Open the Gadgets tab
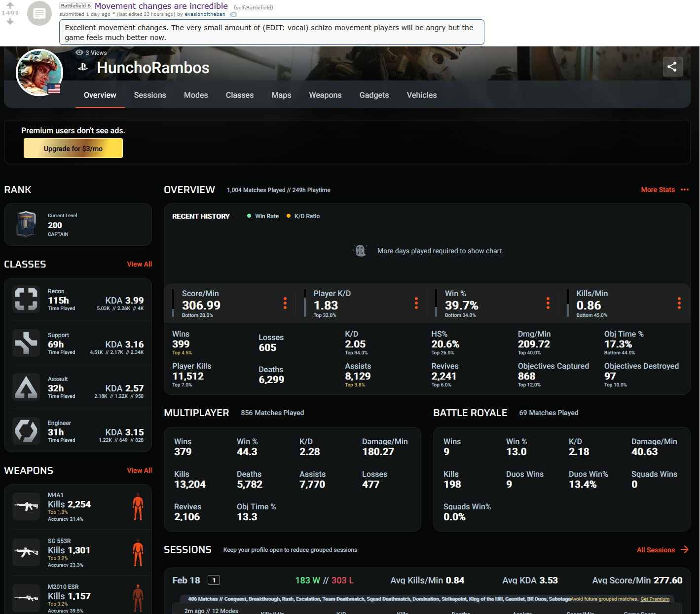The height and width of the screenshot is (614, 700). point(374,95)
